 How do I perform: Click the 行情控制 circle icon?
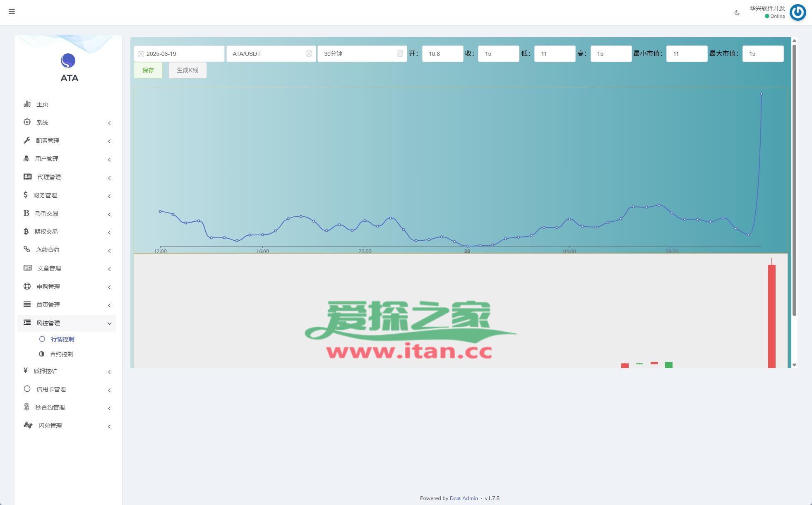pos(42,339)
